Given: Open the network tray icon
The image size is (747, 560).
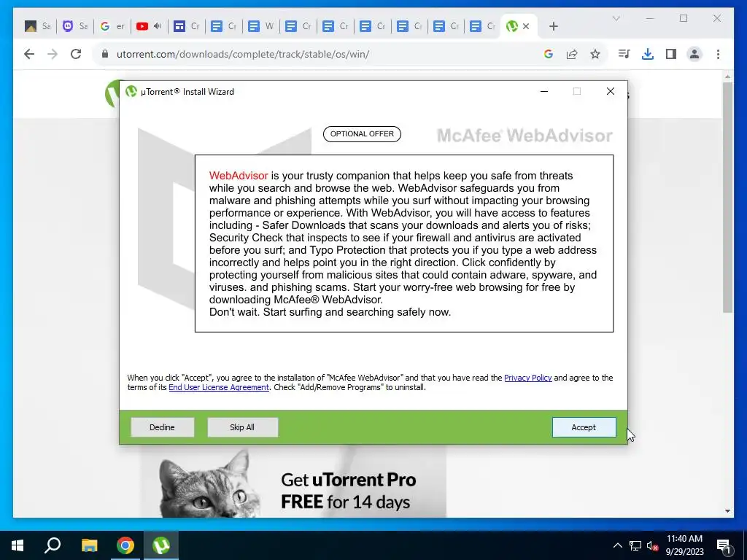Looking at the screenshot, I should pyautogui.click(x=635, y=545).
